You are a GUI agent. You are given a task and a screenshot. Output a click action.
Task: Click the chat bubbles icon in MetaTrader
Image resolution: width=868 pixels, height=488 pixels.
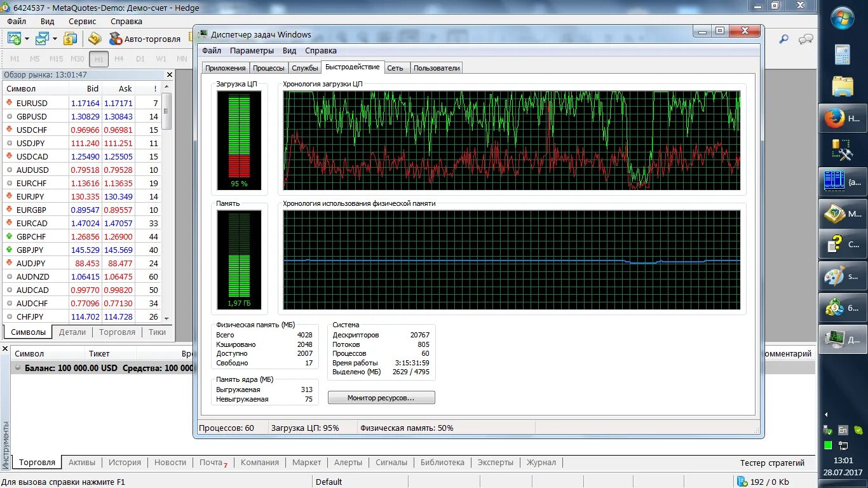pos(806,39)
